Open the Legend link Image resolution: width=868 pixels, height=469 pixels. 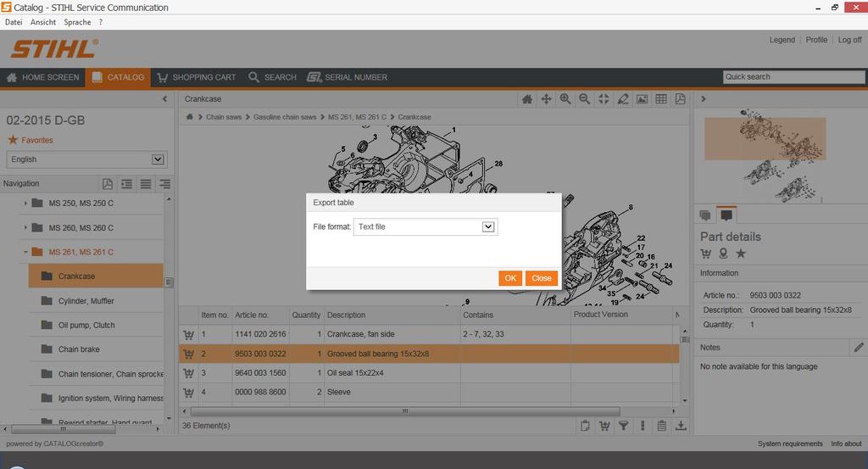[782, 40]
